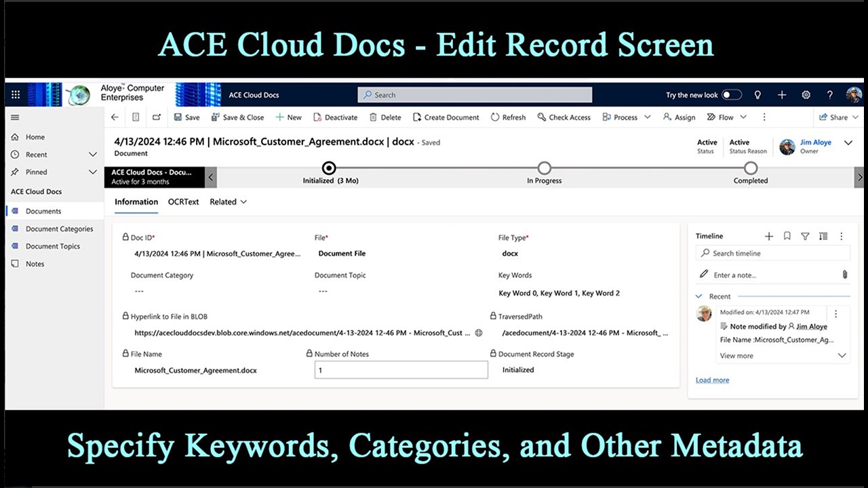
Task: Click the Share button
Action: point(833,117)
